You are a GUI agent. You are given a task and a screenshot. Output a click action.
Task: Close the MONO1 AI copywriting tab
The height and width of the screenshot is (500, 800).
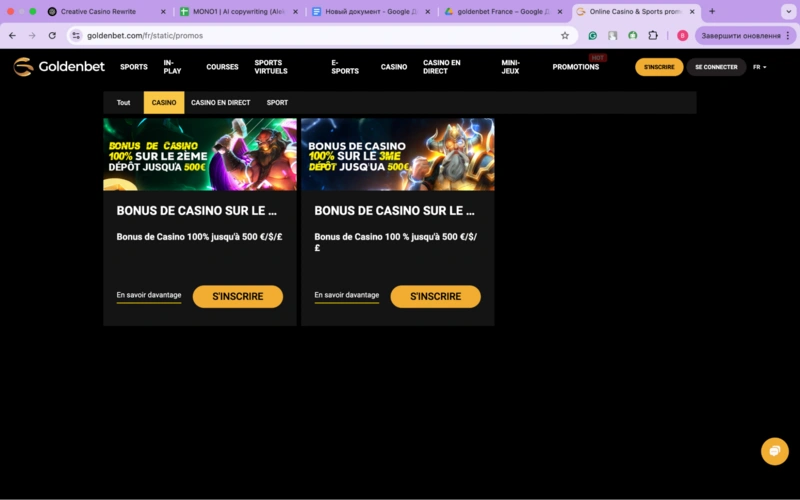[295, 11]
